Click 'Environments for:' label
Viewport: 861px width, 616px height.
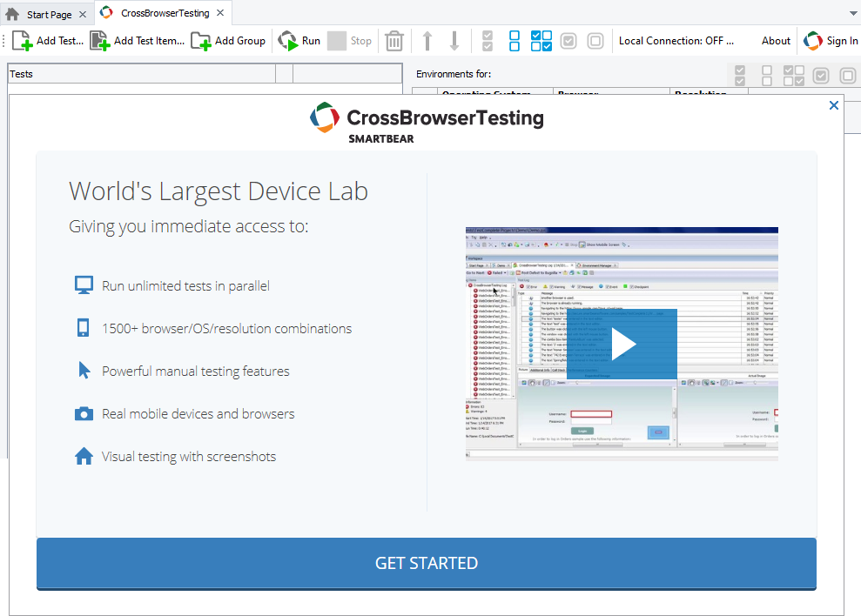(454, 74)
